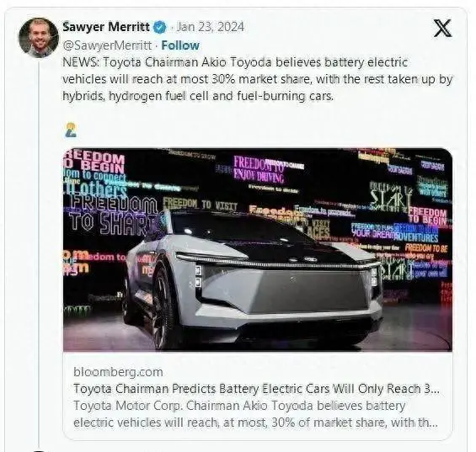476x452 pixels.
Task: Open Sawyer Merritt's profile picture
Action: click(x=38, y=38)
